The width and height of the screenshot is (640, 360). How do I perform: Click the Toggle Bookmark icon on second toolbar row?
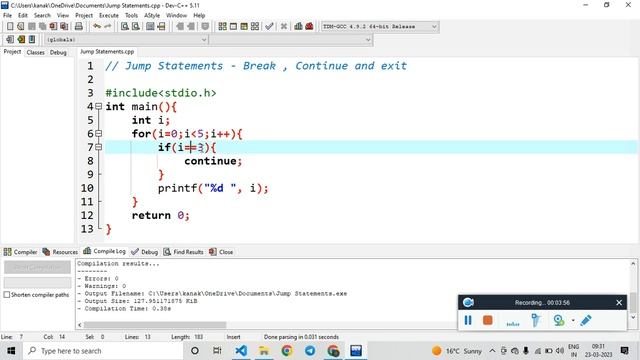pyautogui.click(x=21, y=40)
